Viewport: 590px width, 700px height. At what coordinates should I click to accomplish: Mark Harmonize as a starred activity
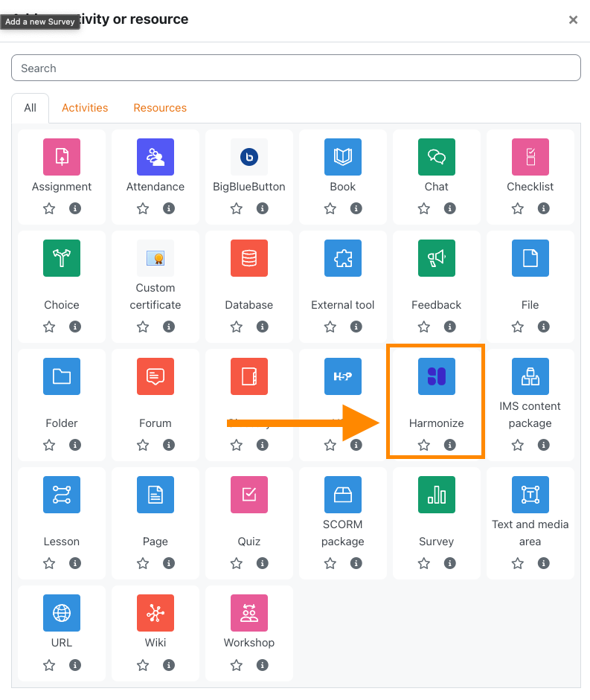pos(424,446)
